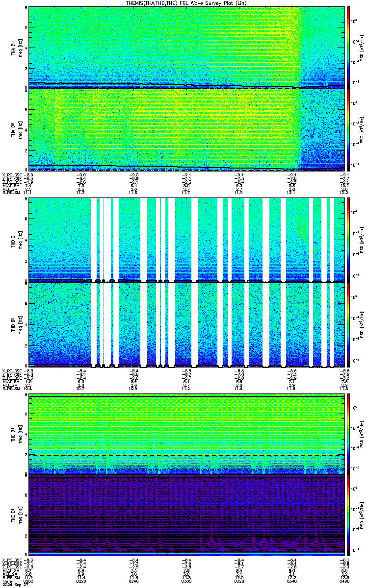
Task: Click inside the THA BII spectrogram panel
Action: click(186, 129)
